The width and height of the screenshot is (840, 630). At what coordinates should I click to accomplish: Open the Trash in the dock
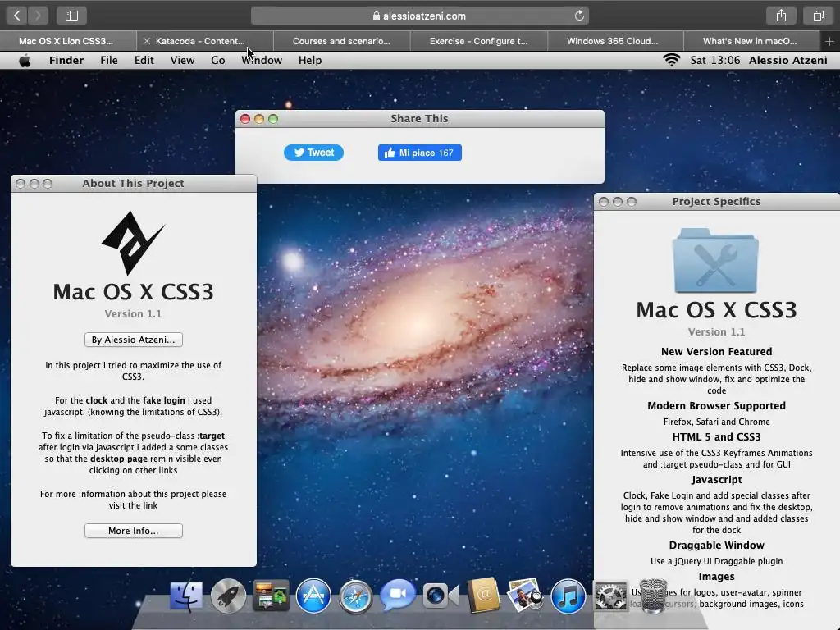pyautogui.click(x=654, y=595)
